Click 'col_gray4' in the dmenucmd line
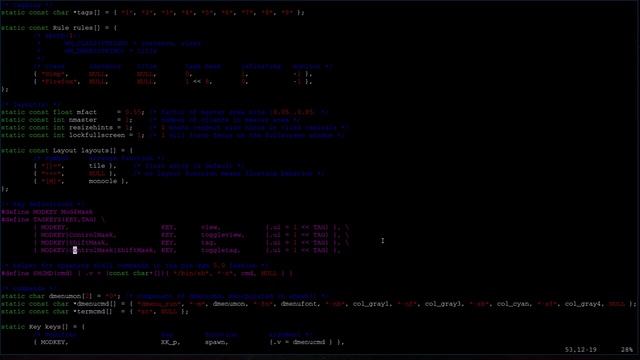 (583, 304)
